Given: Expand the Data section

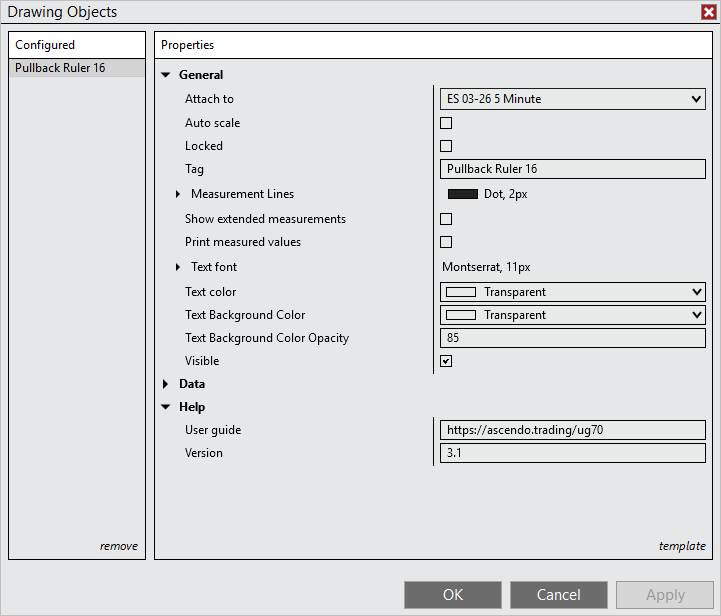Looking at the screenshot, I should [166, 384].
